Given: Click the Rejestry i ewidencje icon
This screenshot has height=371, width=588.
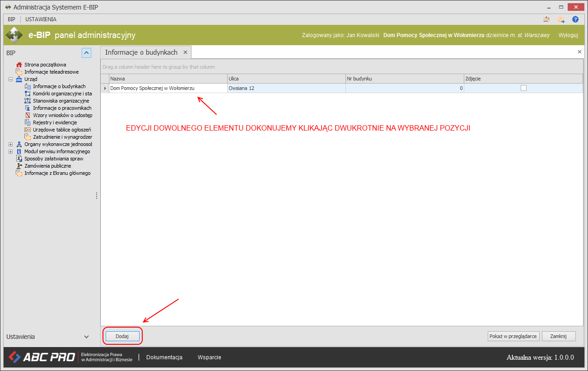Looking at the screenshot, I should point(28,122).
